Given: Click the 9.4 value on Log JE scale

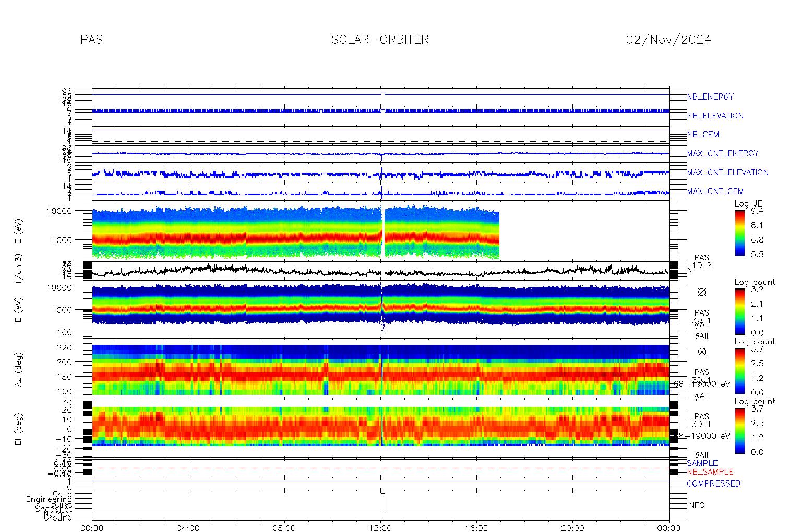Looking at the screenshot, I should click(x=757, y=211).
